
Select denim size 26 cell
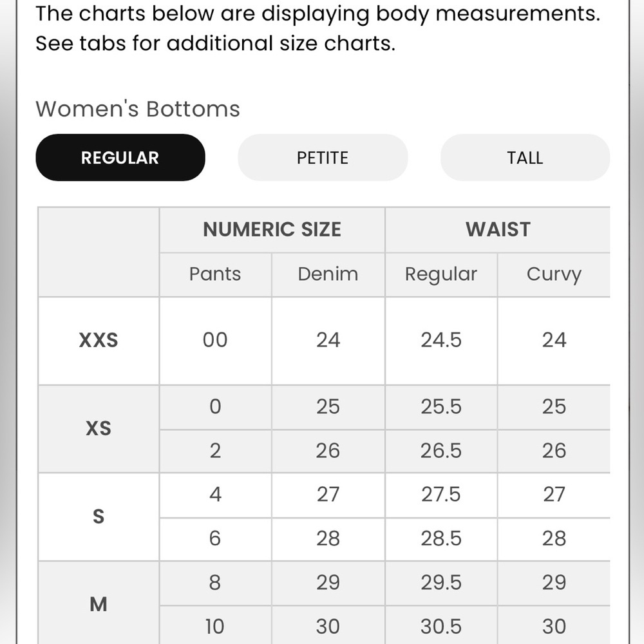pos(328,451)
